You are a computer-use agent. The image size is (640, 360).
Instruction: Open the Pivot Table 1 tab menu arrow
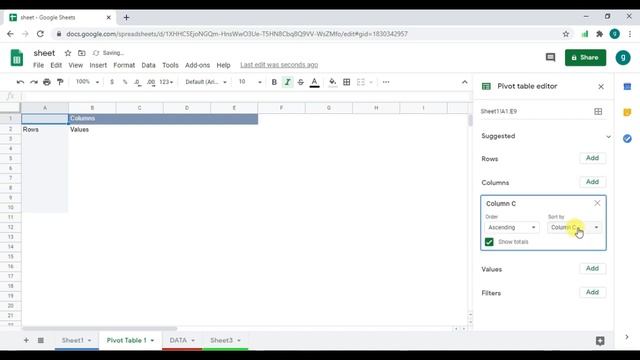pyautogui.click(x=152, y=340)
